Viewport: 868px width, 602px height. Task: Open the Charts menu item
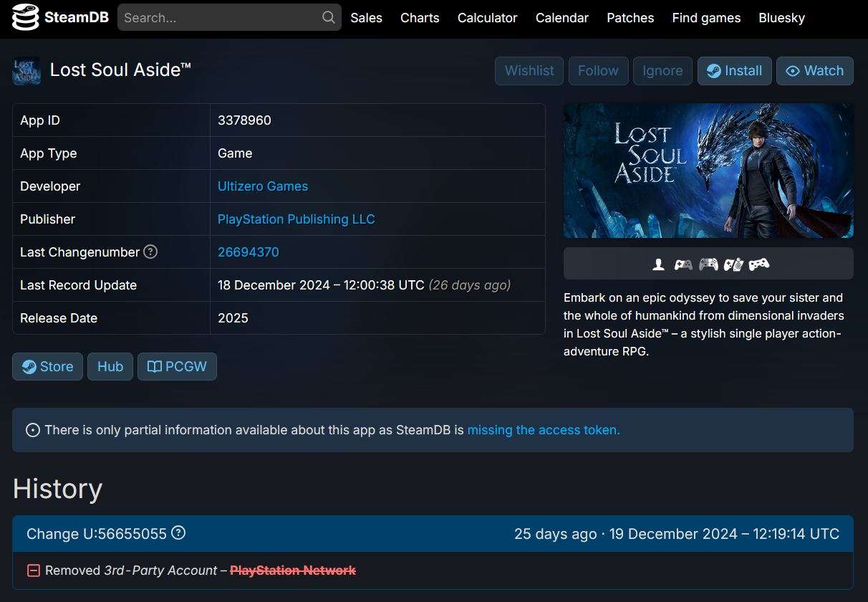click(420, 18)
